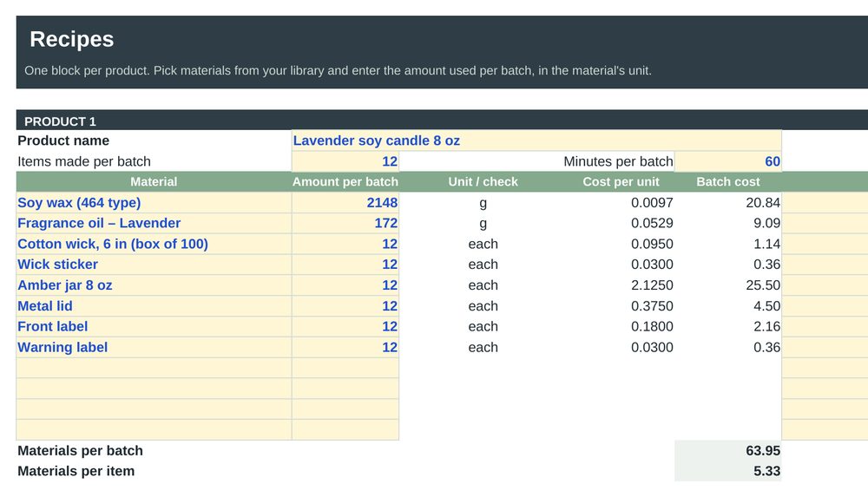Select the Cotton wick amount per batch cell
Viewport: 868px width, 497px height.
345,244
